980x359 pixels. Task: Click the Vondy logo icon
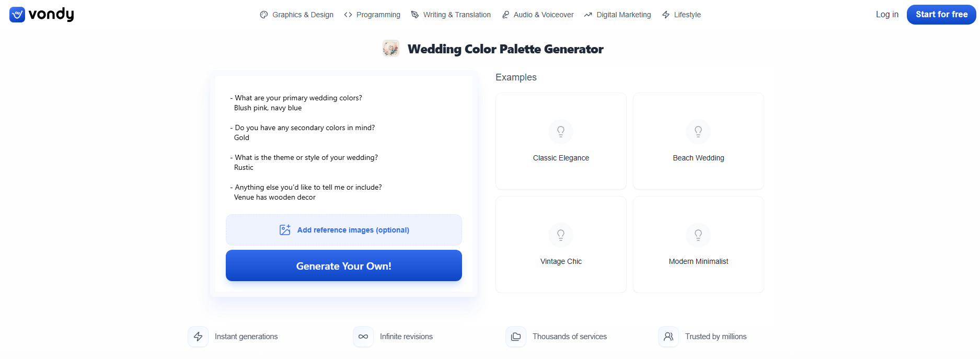click(x=17, y=15)
